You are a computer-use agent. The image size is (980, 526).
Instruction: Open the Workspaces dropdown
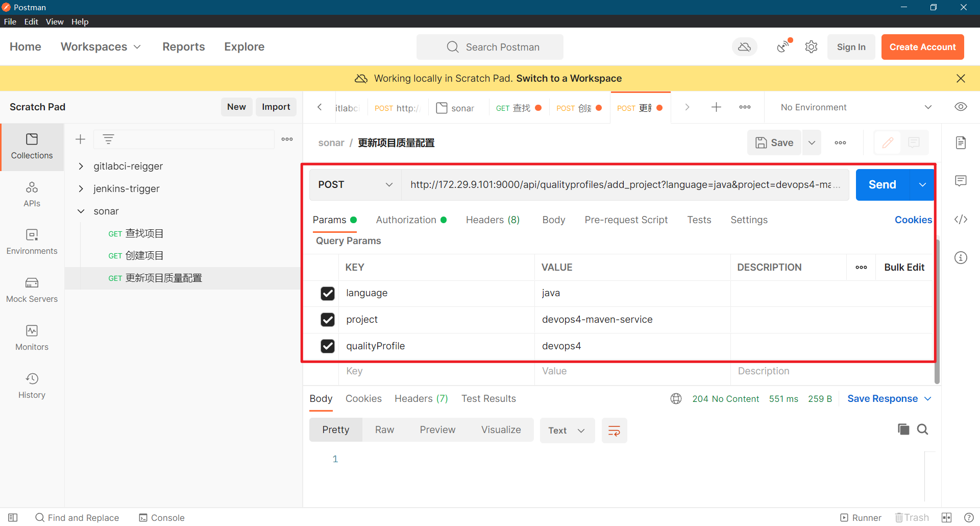101,46
